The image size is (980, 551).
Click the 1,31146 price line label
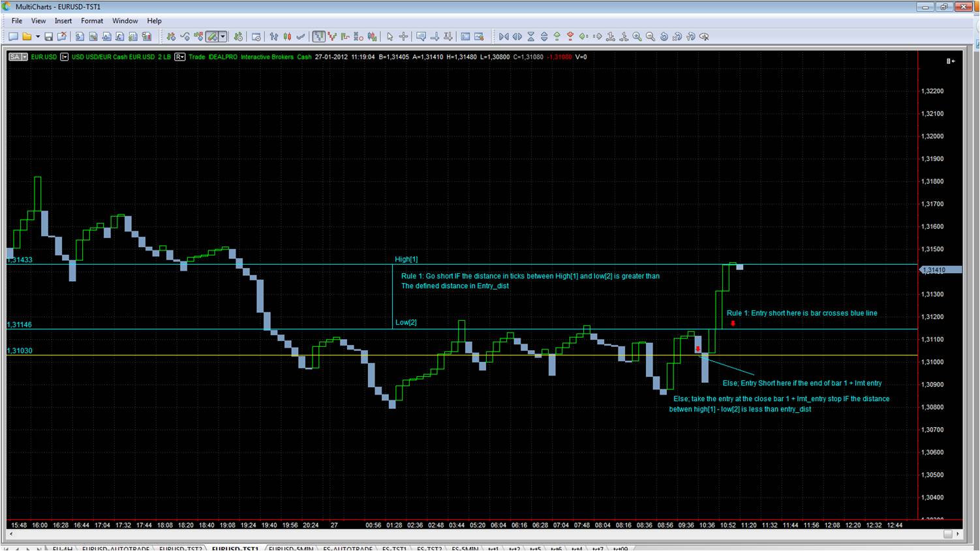tap(20, 325)
